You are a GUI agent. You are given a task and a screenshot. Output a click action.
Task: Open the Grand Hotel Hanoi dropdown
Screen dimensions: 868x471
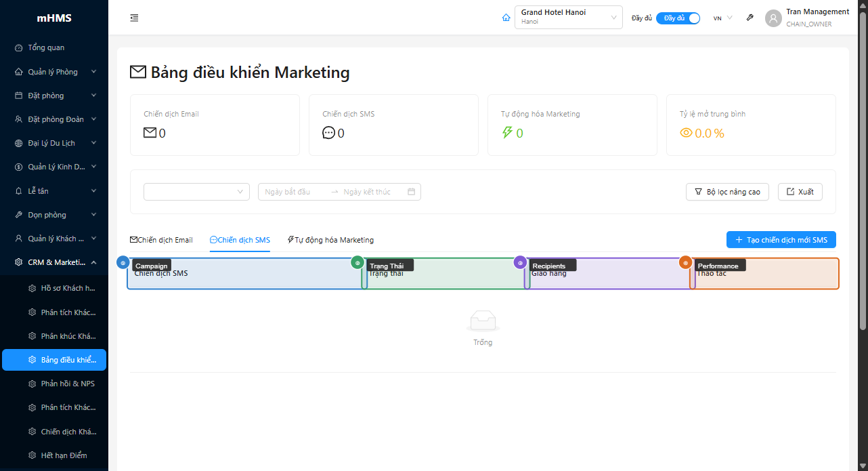[568, 18]
